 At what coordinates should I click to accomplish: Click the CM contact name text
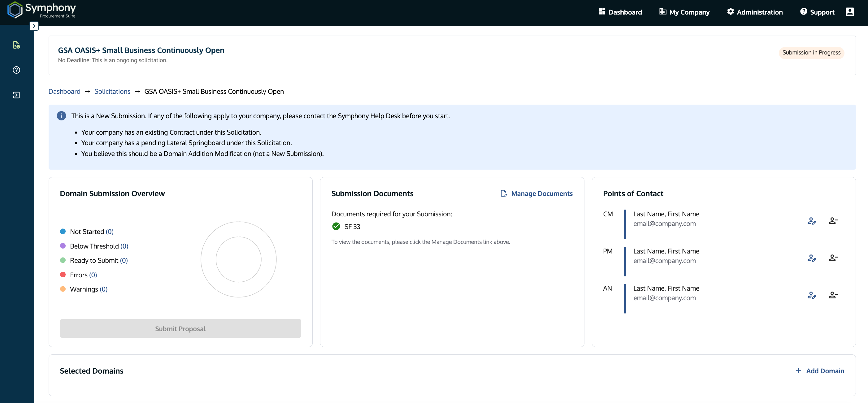tap(666, 214)
